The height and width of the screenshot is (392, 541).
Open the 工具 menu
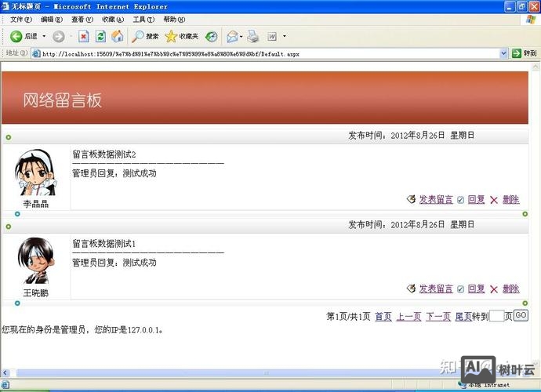click(143, 20)
